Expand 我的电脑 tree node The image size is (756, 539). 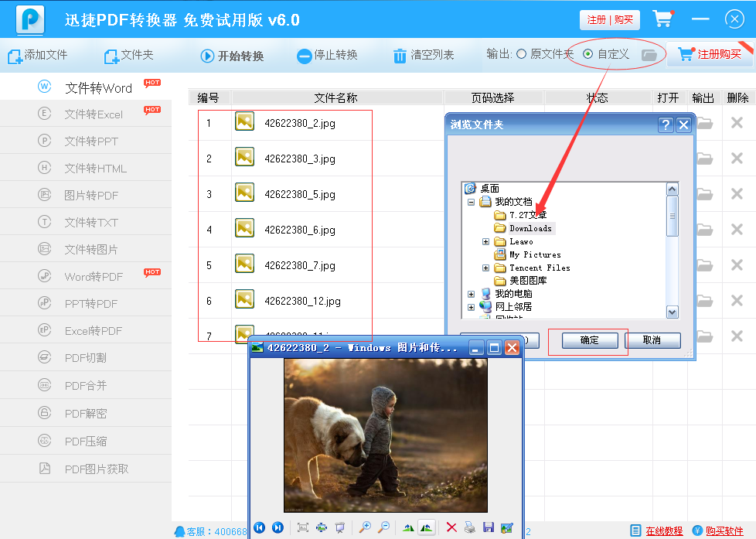pyautogui.click(x=471, y=294)
